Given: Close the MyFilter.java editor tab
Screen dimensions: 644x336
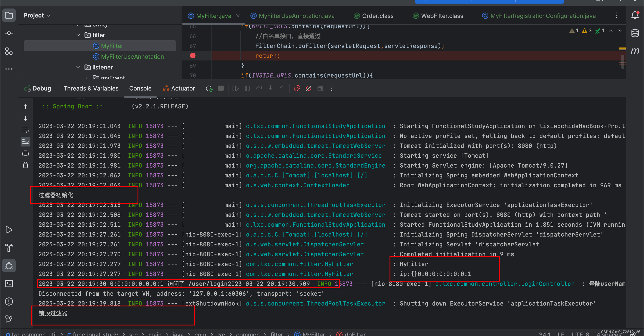Looking at the screenshot, I should 238,16.
